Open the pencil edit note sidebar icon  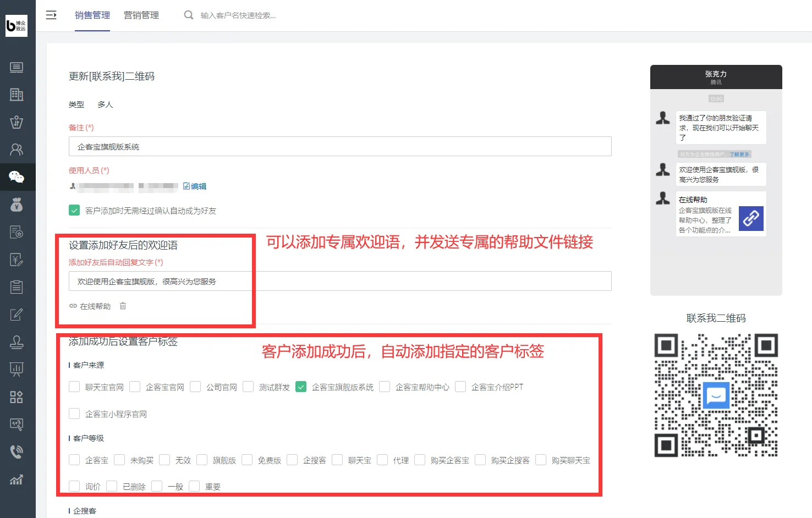click(x=17, y=315)
